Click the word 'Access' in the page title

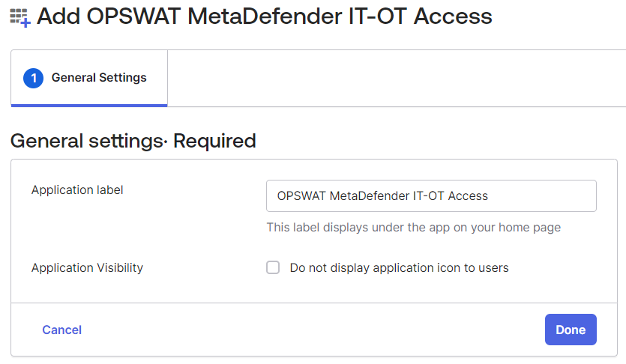click(x=453, y=16)
